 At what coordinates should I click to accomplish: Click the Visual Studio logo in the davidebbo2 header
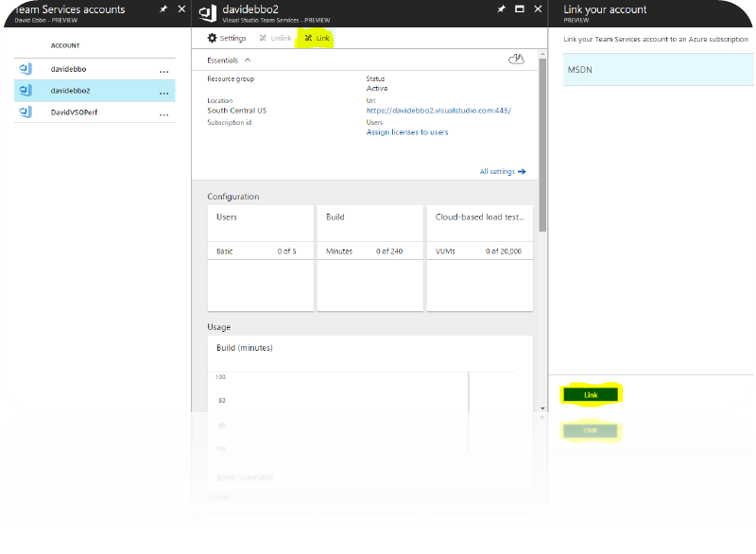tap(208, 12)
